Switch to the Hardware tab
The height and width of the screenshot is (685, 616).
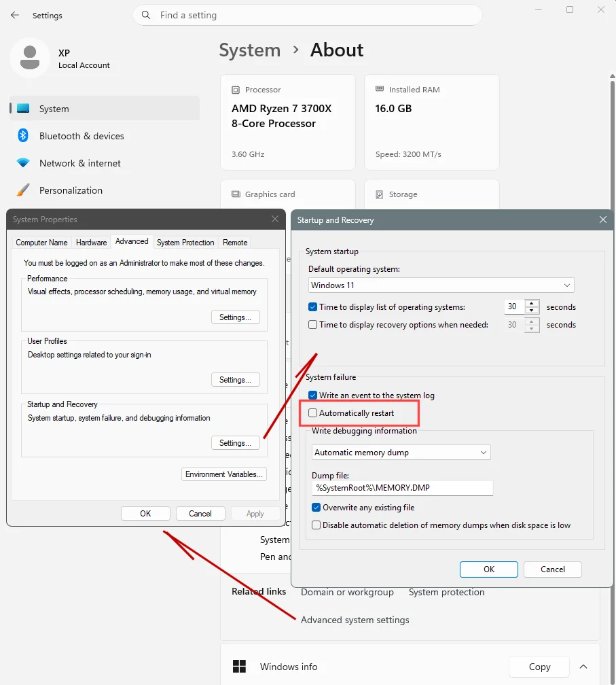(91, 243)
